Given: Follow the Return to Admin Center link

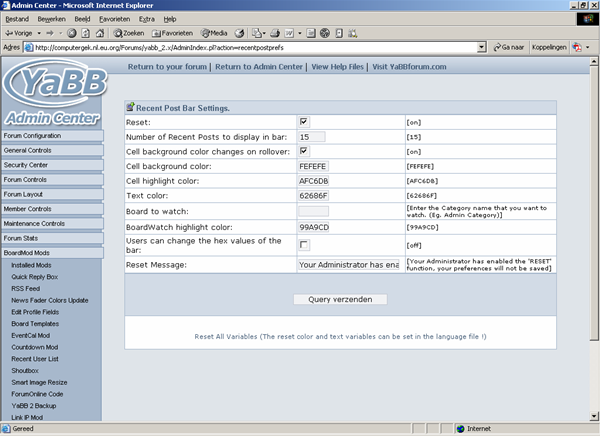Looking at the screenshot, I should tap(259, 67).
